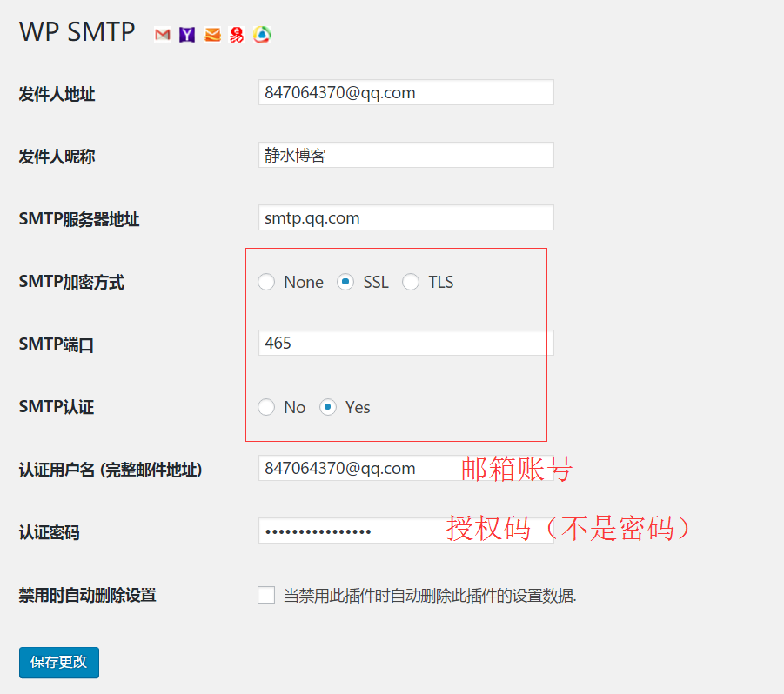Select SSL encryption option
Screen dimensions: 784x694
click(345, 282)
